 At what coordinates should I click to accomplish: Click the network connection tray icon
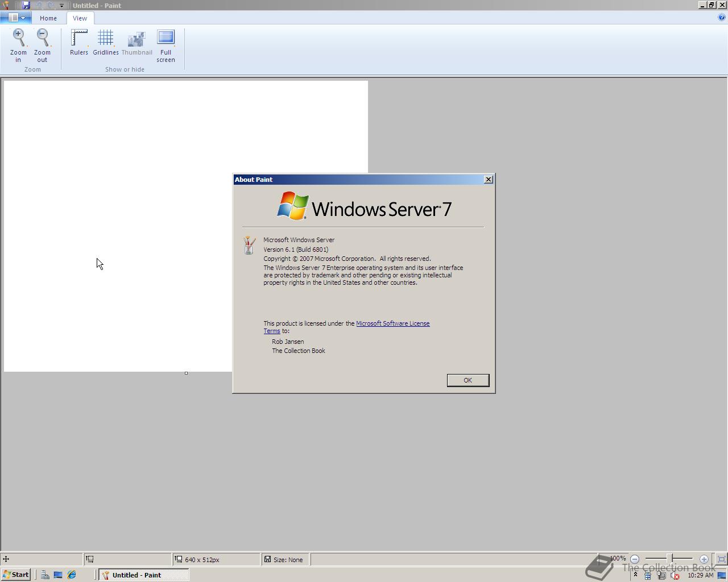(661, 576)
